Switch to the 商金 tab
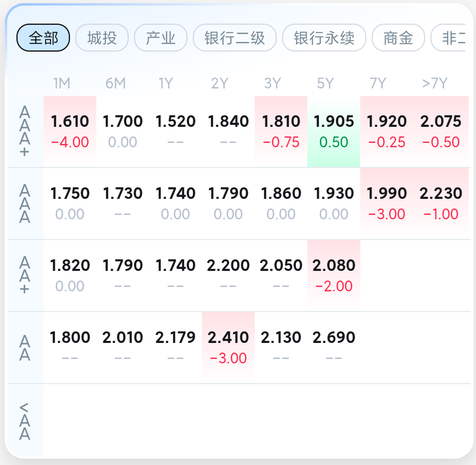Viewport: 476px width, 465px height. pyautogui.click(x=398, y=38)
